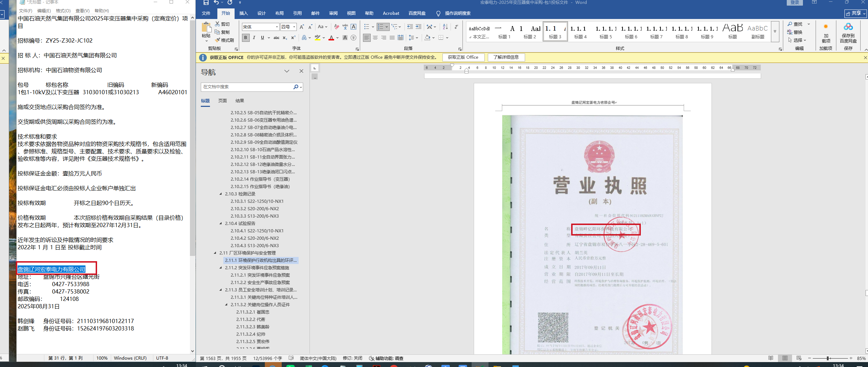Image resolution: width=868 pixels, height=367 pixels.
Task: Collapse the 2.11 厂区环境保护与安全管理 heading
Action: tap(215, 253)
